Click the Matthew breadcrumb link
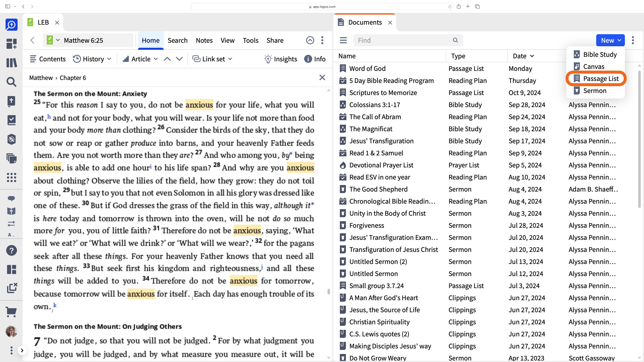The image size is (644, 362). click(41, 78)
